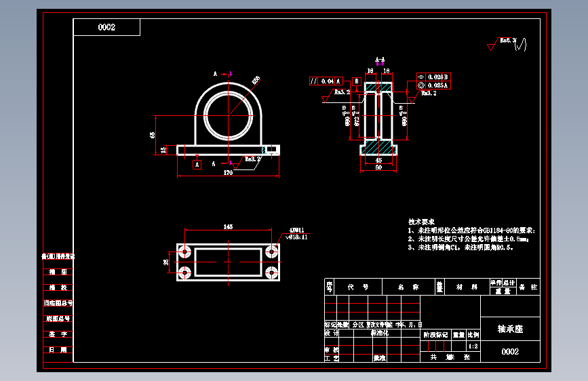588x381 pixels.
Task: Select the 技术要求 heading
Action: pos(421,222)
